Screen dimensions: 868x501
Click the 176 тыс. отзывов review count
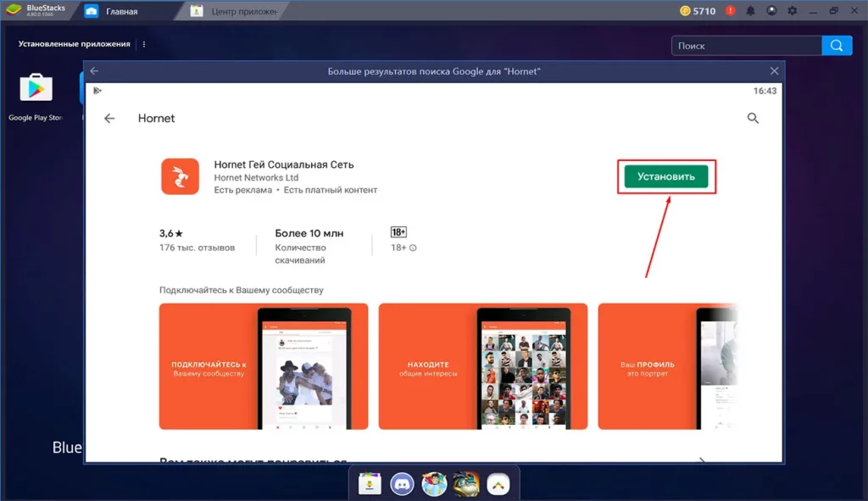(197, 248)
